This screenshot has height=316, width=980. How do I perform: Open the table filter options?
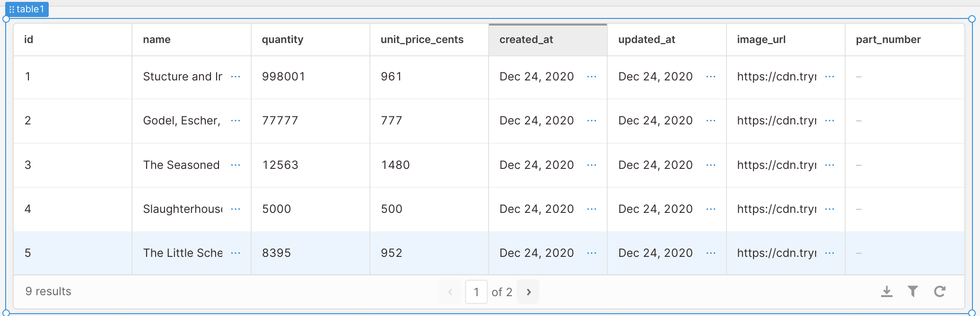pyautogui.click(x=913, y=292)
